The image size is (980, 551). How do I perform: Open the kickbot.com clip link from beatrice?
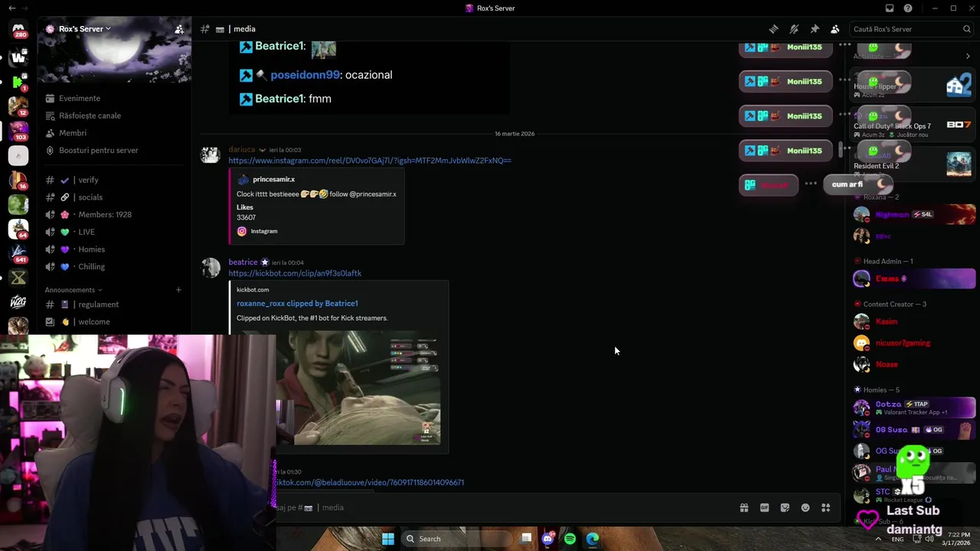click(x=295, y=273)
